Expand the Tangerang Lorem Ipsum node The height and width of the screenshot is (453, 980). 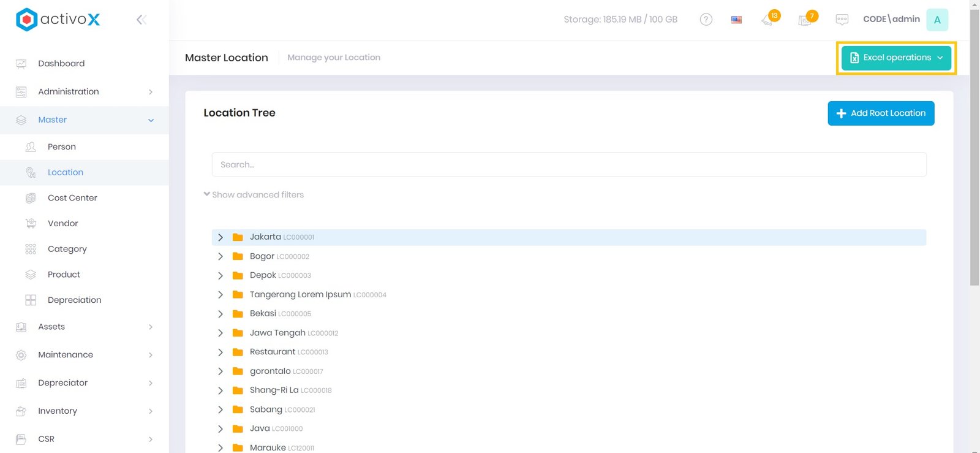click(x=221, y=295)
